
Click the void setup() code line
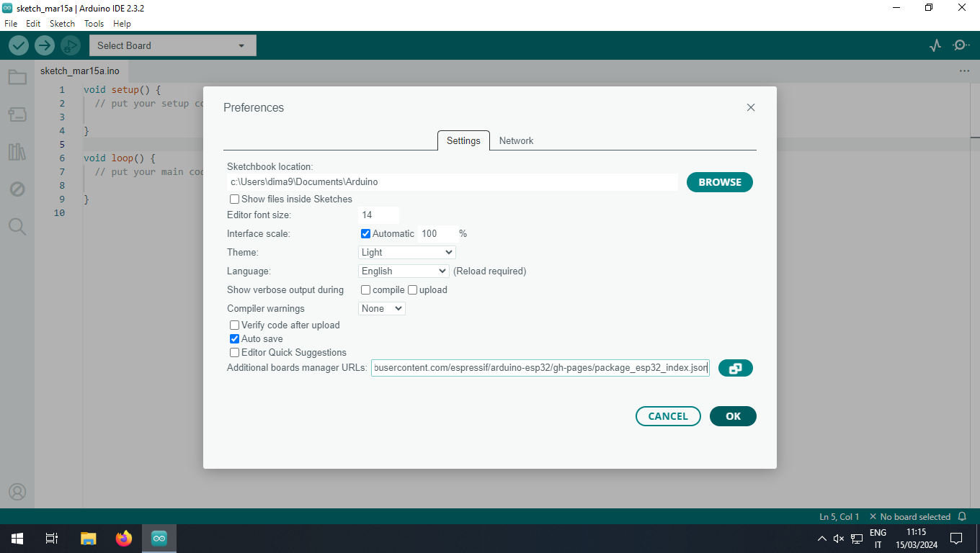coord(122,90)
